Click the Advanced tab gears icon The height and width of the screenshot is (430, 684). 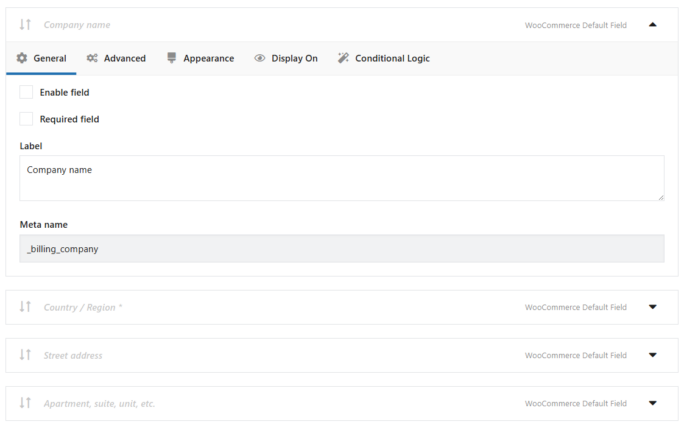pos(92,58)
